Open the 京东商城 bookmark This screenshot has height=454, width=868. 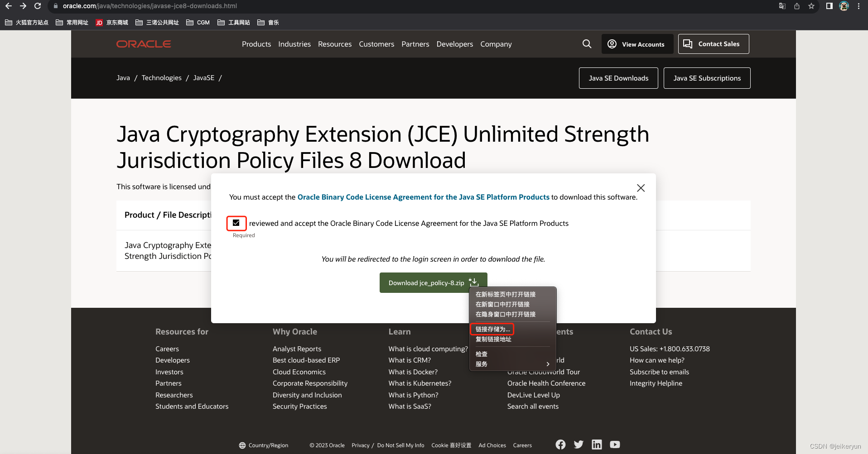pyautogui.click(x=111, y=22)
